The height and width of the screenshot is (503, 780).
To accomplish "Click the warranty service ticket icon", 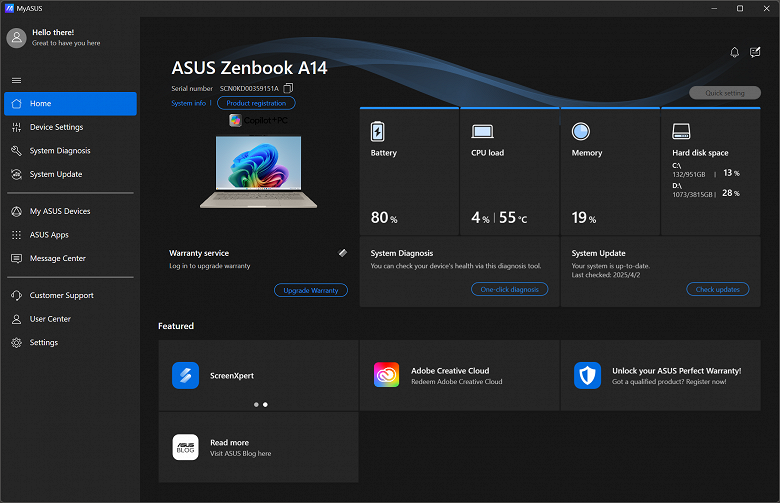I will tap(343, 253).
